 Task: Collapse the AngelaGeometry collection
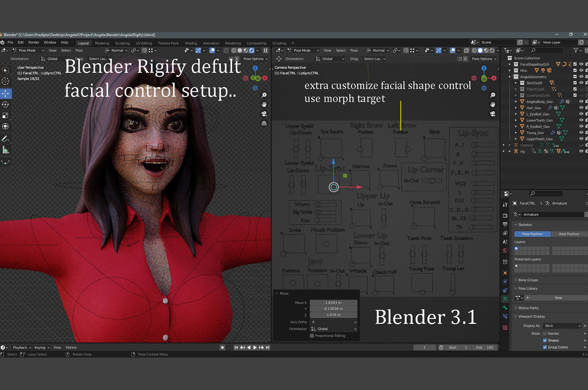click(510, 77)
